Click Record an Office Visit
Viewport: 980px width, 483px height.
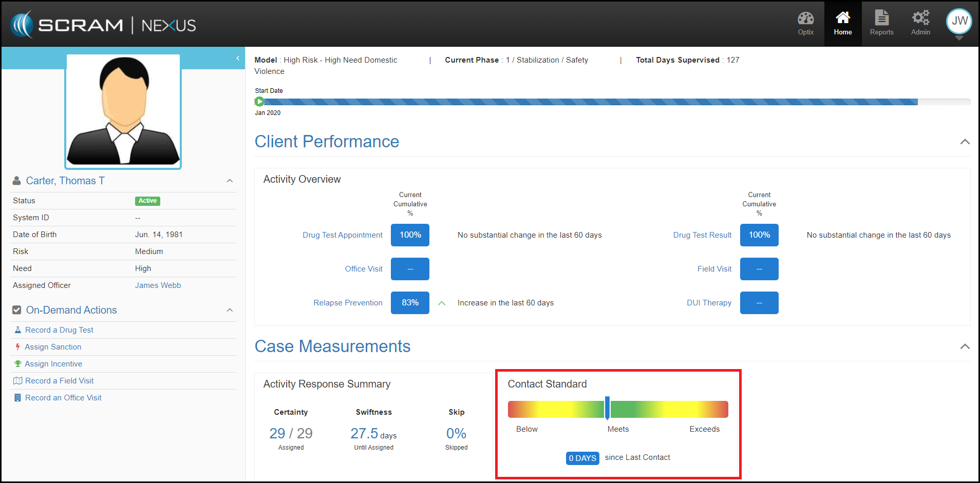[63, 398]
